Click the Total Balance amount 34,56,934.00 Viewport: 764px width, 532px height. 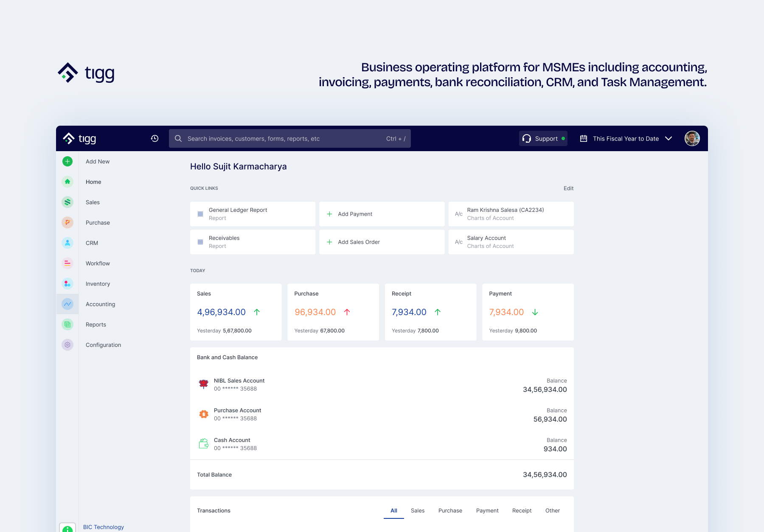click(545, 475)
